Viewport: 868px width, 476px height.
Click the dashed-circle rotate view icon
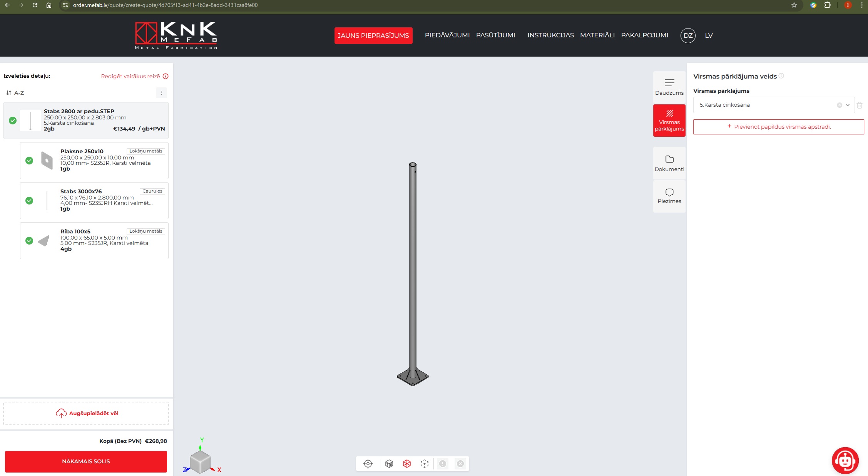425,464
